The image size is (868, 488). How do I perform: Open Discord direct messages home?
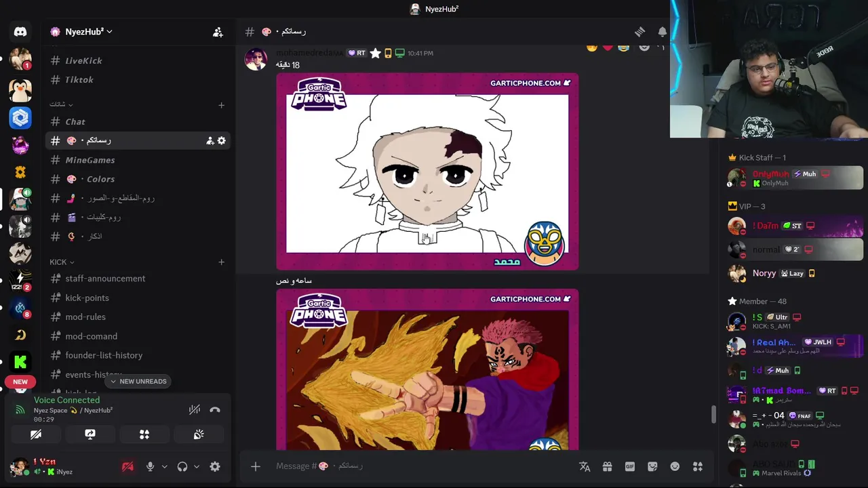[x=20, y=32]
